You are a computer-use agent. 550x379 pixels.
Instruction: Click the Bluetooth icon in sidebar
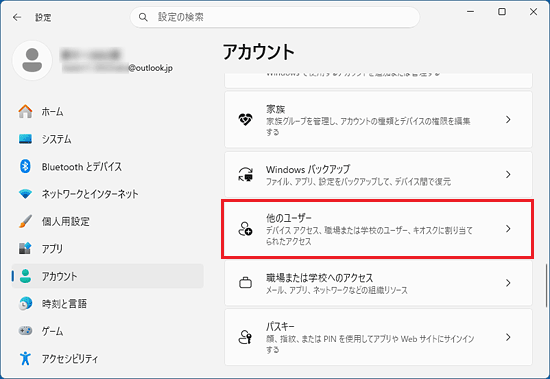point(25,166)
